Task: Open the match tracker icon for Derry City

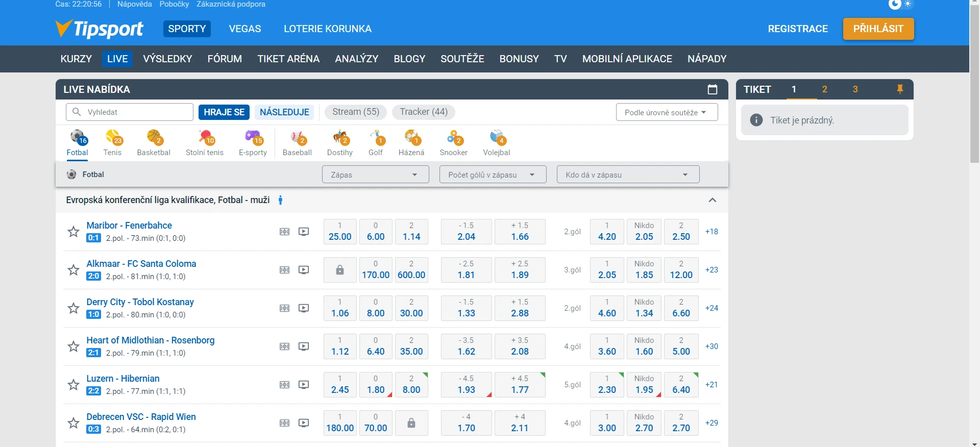Action: tap(285, 308)
